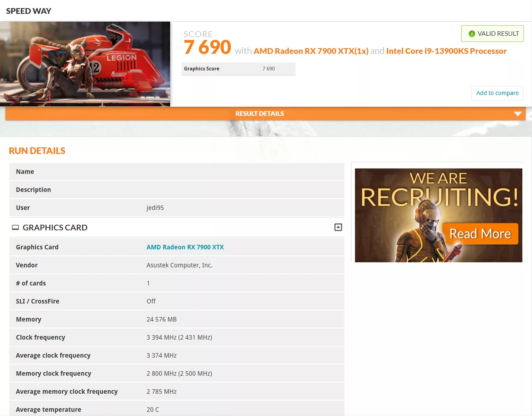The image size is (532, 416).
Task: Click the Graphics Score value 7 690
Action: point(268,69)
